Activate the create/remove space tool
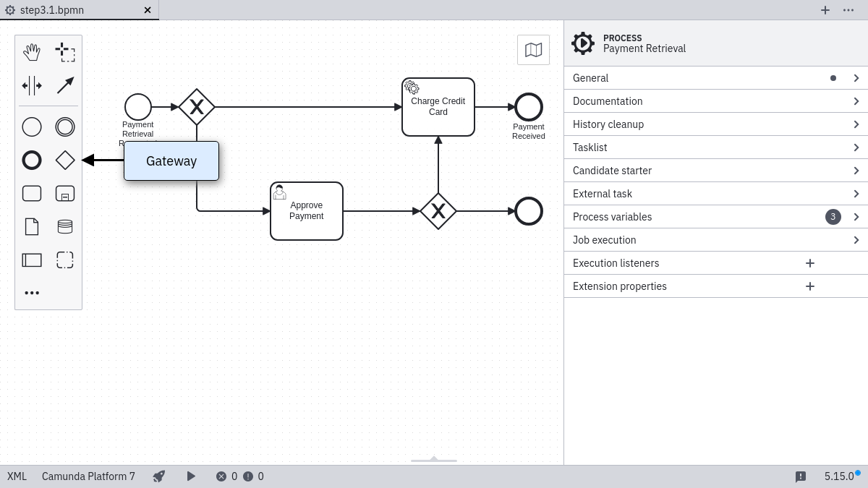This screenshot has width=868, height=488. tap(32, 85)
